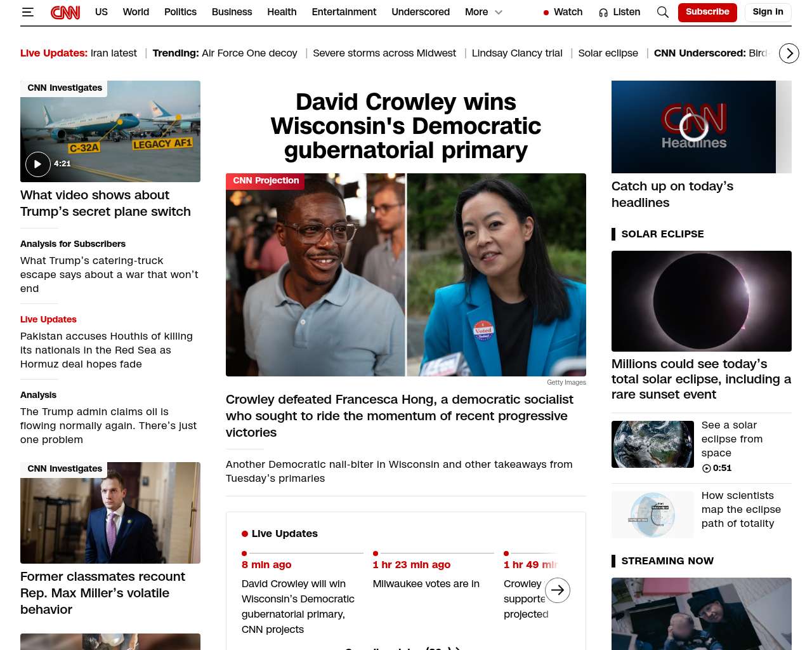This screenshot has height=650, width=812.
Task: Navigate to the Health section
Action: point(282,12)
